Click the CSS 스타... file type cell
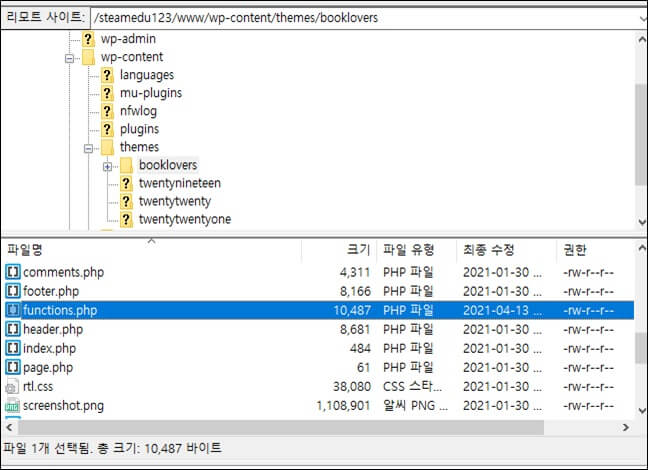Viewport: 648px width, 470px height. (412, 386)
